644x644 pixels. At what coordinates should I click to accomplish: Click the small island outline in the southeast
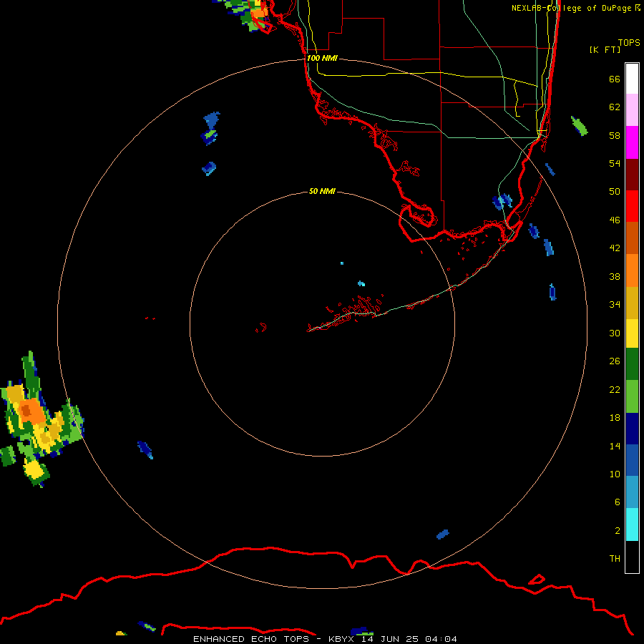(x=537, y=580)
